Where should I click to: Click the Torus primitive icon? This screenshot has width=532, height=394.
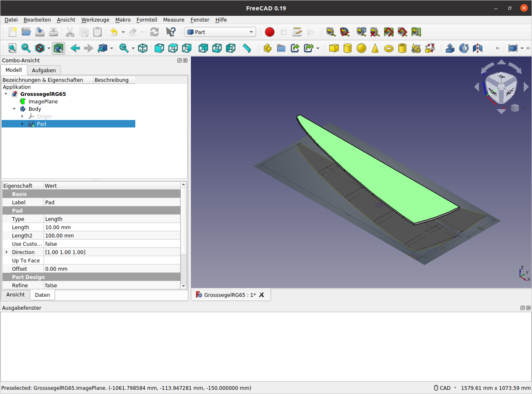tap(389, 48)
